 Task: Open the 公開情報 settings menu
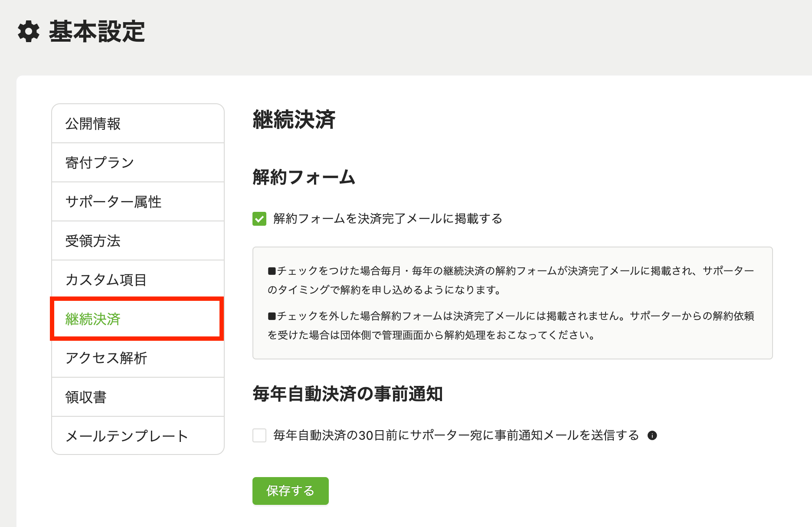pyautogui.click(x=138, y=124)
